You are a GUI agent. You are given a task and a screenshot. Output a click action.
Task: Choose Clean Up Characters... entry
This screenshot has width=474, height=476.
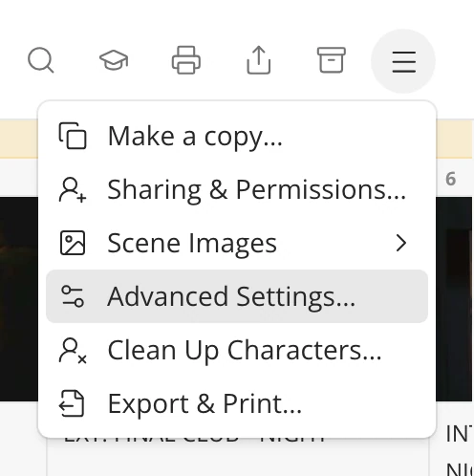237,350
